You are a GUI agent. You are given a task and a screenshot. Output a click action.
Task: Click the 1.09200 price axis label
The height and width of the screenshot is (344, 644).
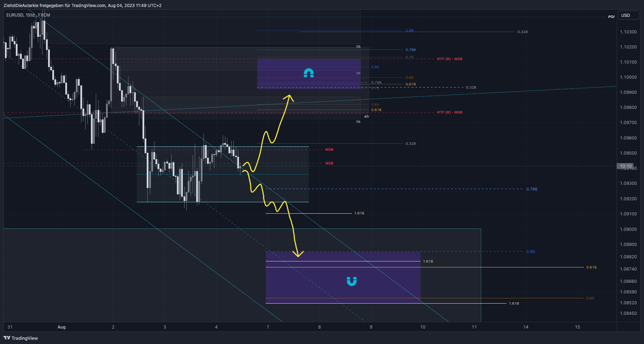(x=628, y=199)
